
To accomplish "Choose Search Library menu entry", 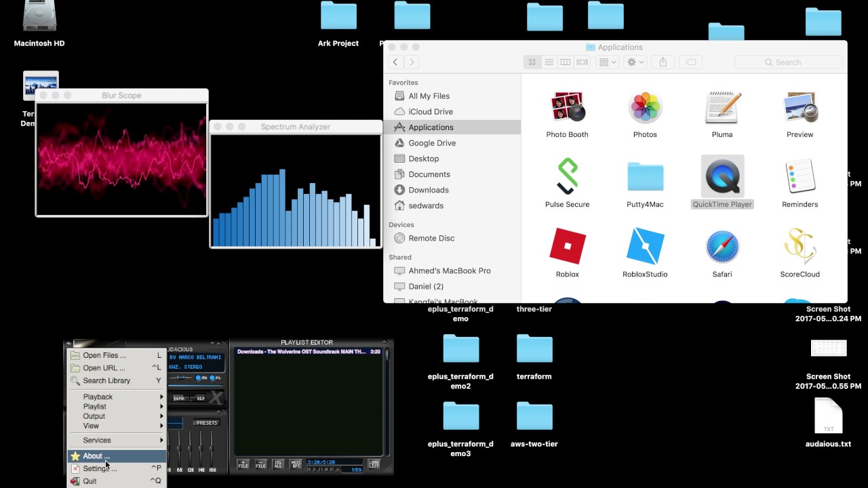I will point(117,380).
